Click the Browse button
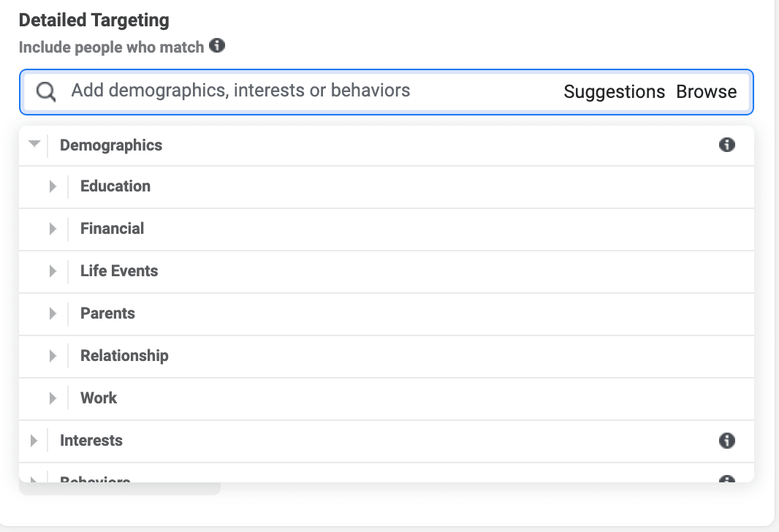This screenshot has height=532, width=779. 706,92
